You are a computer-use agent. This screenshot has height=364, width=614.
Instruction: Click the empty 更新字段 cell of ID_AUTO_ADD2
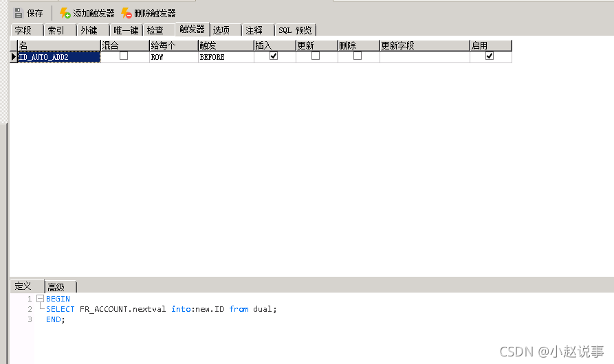pyautogui.click(x=425, y=57)
